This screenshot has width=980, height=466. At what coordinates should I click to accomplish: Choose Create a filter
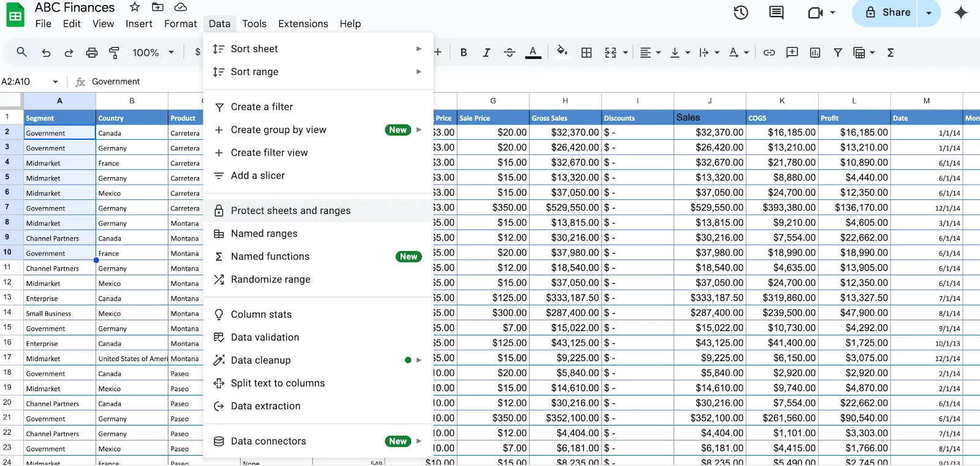click(318, 107)
